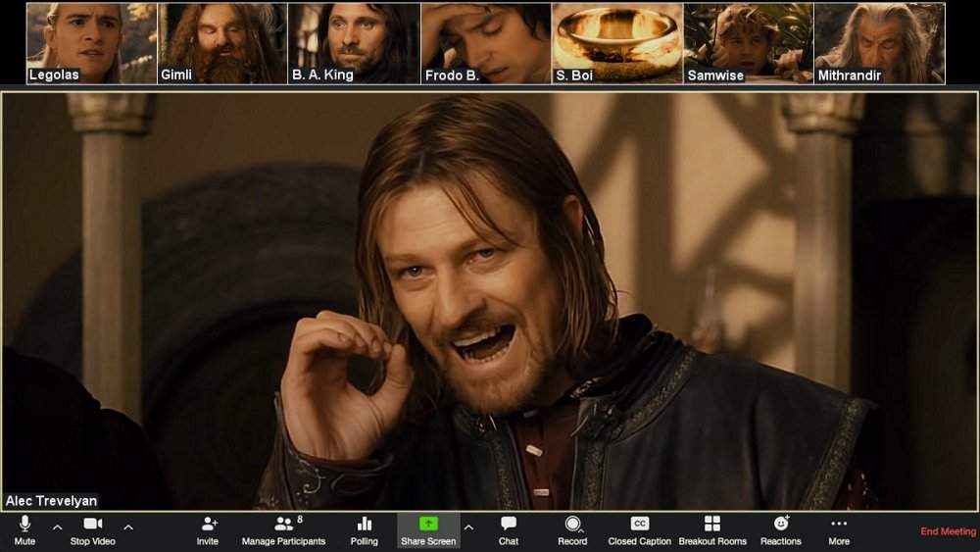Viewport: 980px width, 552px height.
Task: Click End Meeting
Action: tap(948, 531)
